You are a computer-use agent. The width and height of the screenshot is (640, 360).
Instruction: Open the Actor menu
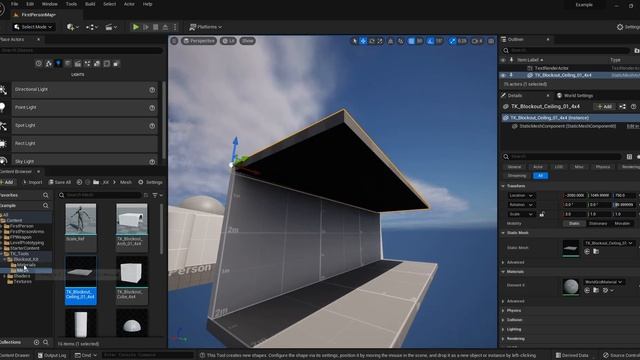point(129,4)
